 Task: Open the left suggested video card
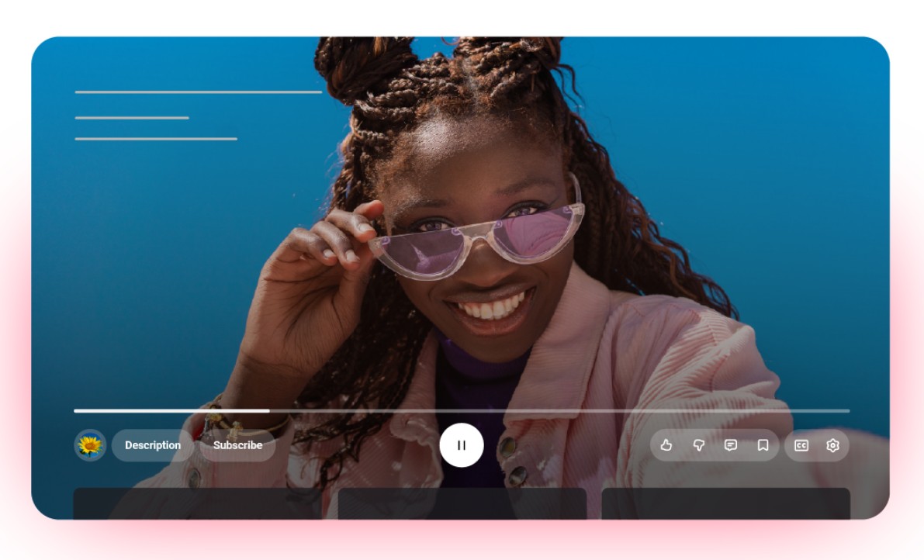click(x=197, y=503)
